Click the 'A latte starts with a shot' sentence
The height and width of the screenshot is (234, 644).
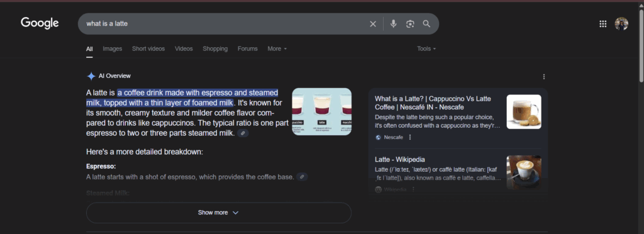tap(190, 177)
